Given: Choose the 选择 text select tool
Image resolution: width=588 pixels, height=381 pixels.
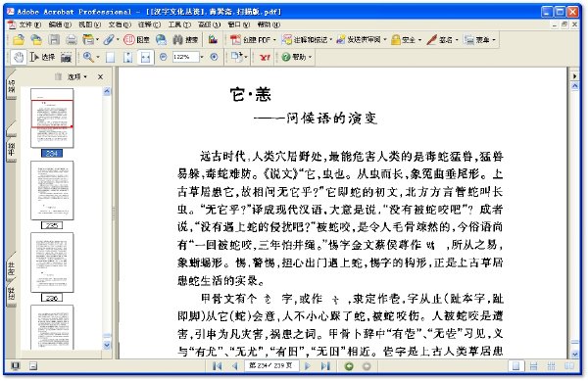Looking at the screenshot, I should (x=42, y=57).
